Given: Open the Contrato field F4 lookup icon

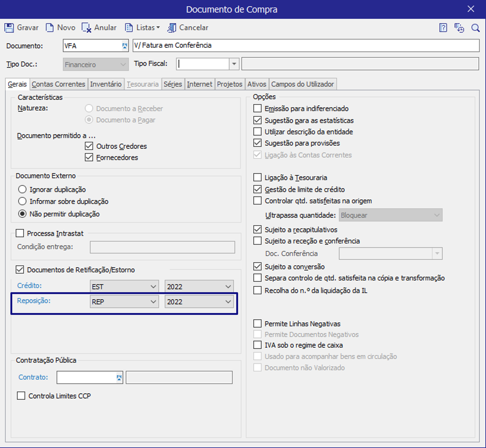Looking at the screenshot, I should coord(119,378).
